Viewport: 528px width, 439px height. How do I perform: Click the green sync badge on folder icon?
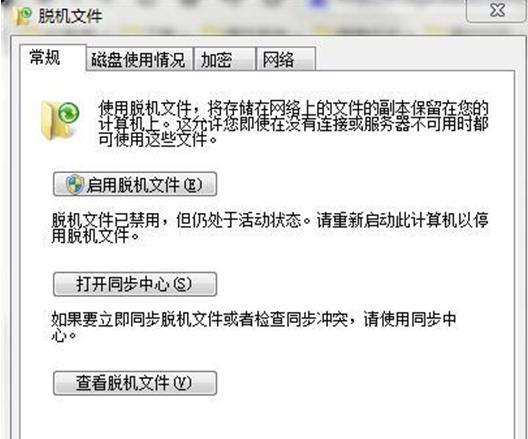coord(69,113)
